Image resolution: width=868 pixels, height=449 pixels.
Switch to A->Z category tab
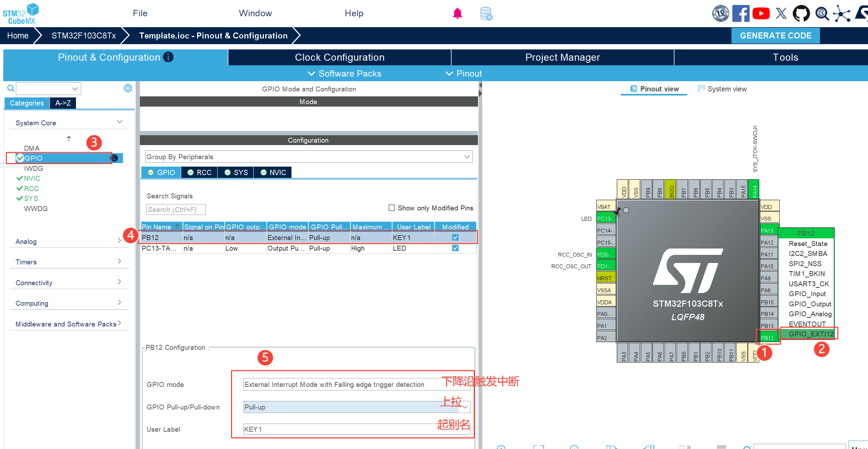point(63,103)
